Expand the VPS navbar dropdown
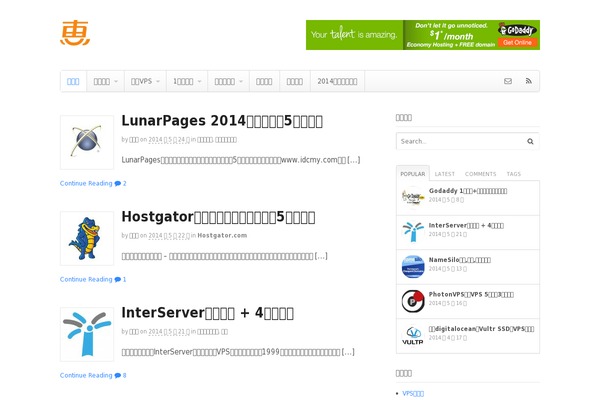 145,81
